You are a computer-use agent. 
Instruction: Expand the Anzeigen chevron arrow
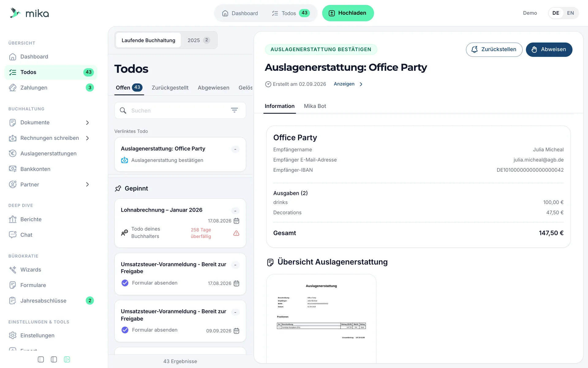click(361, 84)
